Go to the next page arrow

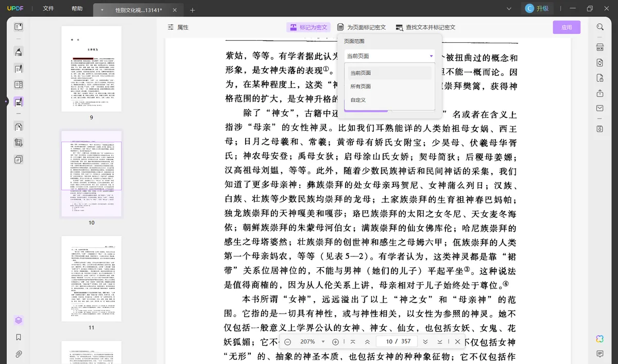425,342
